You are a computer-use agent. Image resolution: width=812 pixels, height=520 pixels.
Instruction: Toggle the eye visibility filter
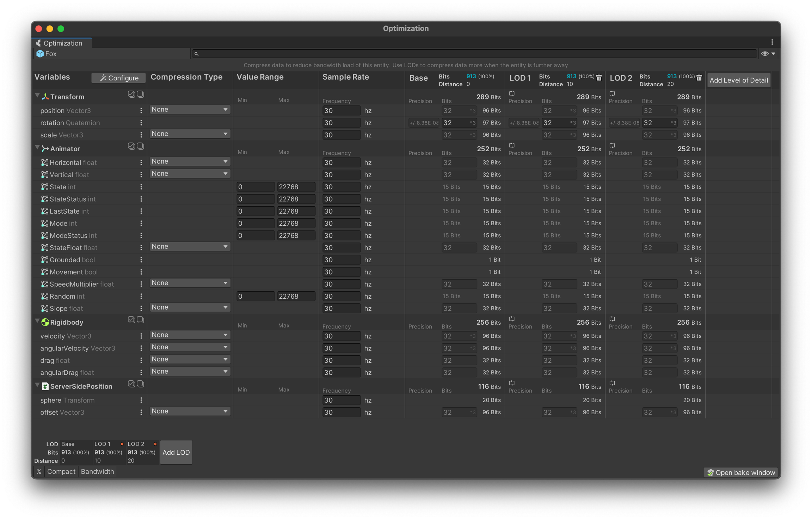(764, 54)
